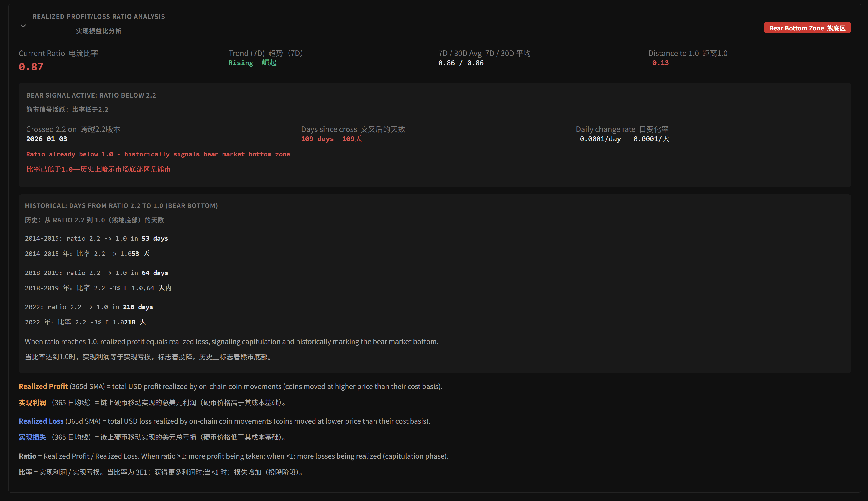
Task: Click the "Current Ratio" label
Action: [42, 53]
